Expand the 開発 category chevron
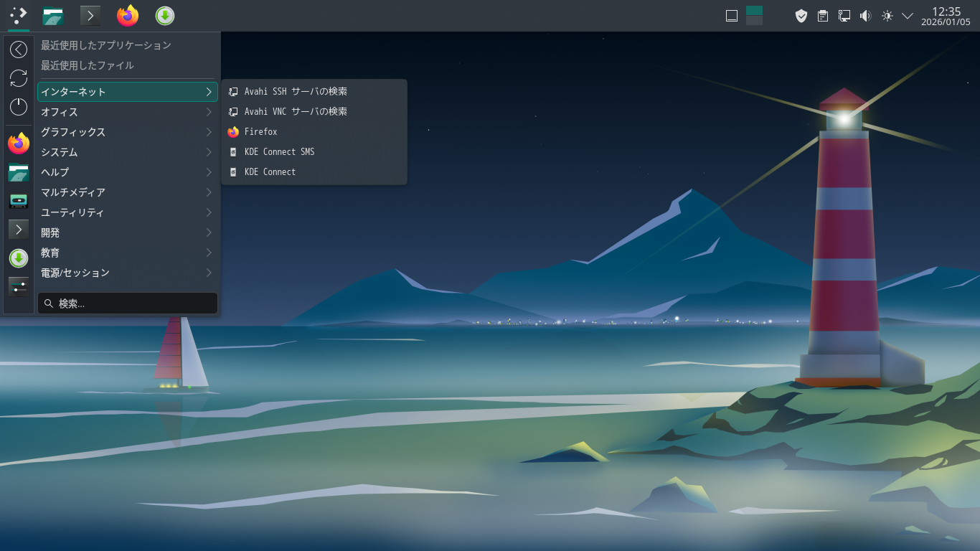 tap(209, 232)
